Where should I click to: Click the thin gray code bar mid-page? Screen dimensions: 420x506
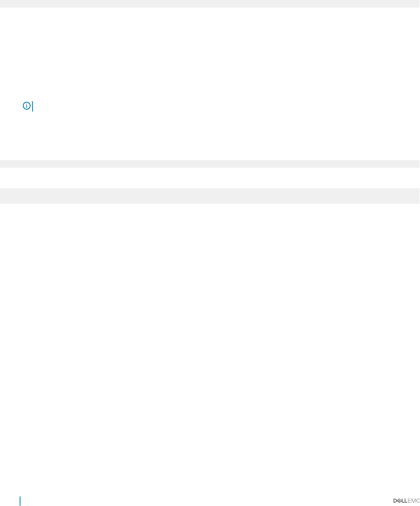click(210, 164)
